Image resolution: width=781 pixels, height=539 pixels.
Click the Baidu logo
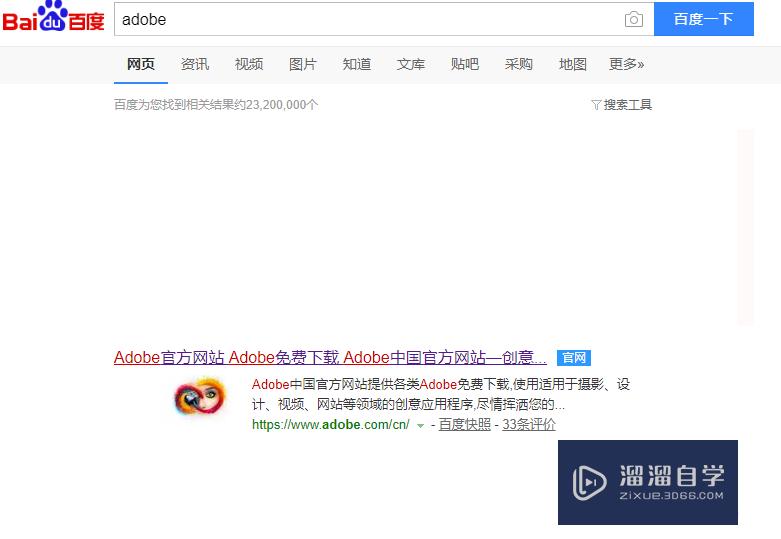point(53,16)
